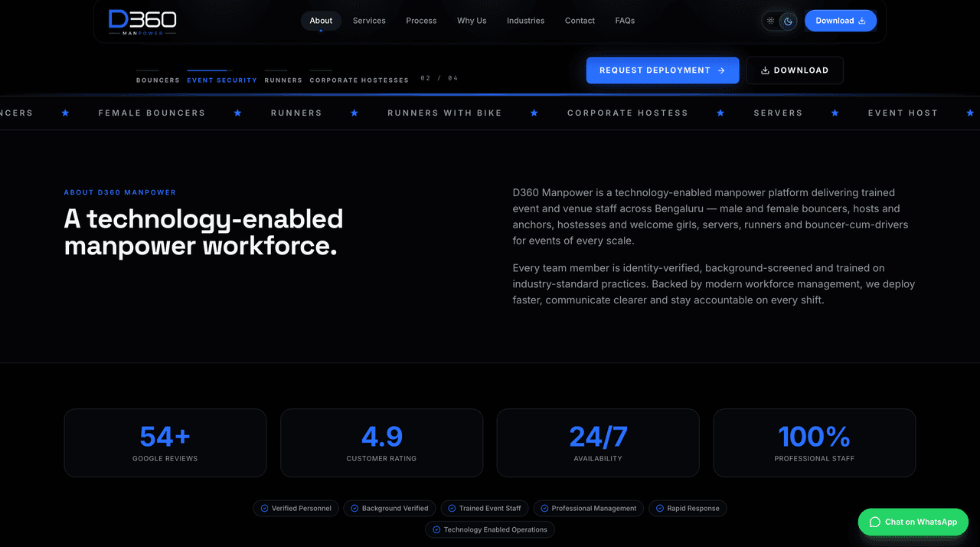
Task: Go to the Contact section
Action: [580, 21]
